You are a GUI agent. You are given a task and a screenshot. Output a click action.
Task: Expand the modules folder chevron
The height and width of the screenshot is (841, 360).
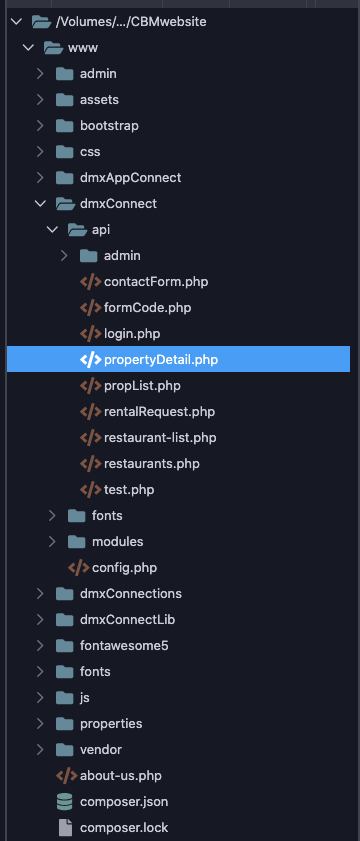coord(52,542)
